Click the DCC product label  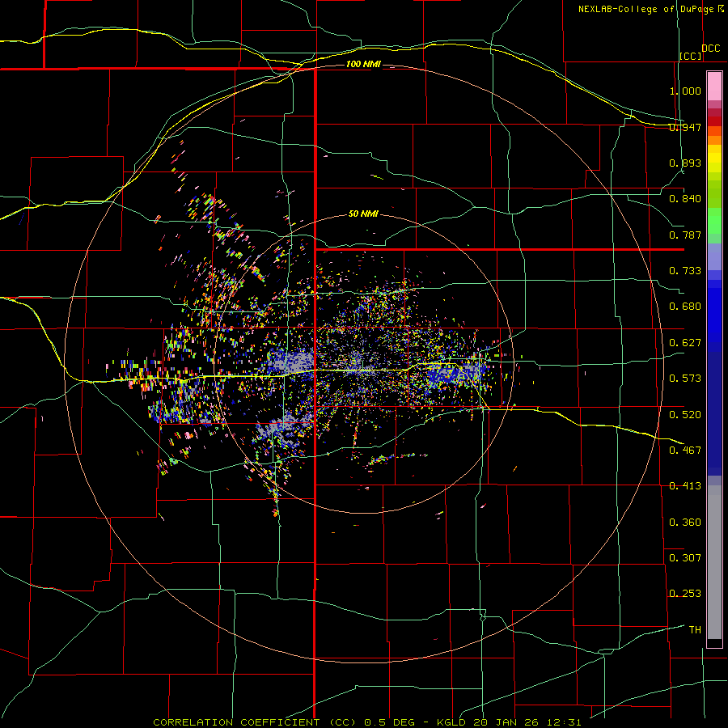tap(711, 49)
